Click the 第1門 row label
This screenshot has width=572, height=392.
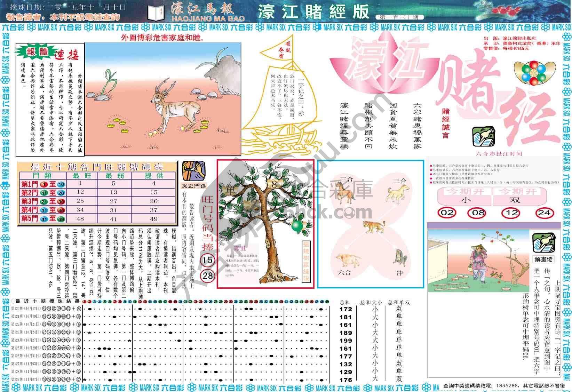[43, 184]
